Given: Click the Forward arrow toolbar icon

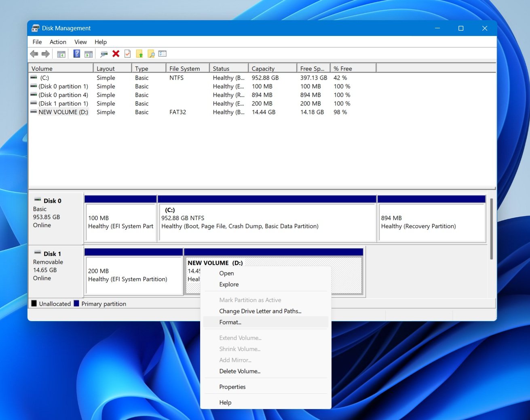Looking at the screenshot, I should [46, 54].
